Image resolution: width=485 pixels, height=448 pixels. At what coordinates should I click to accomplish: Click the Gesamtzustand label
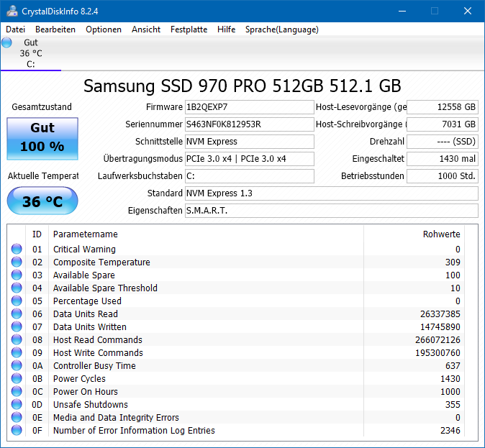pyautogui.click(x=42, y=107)
